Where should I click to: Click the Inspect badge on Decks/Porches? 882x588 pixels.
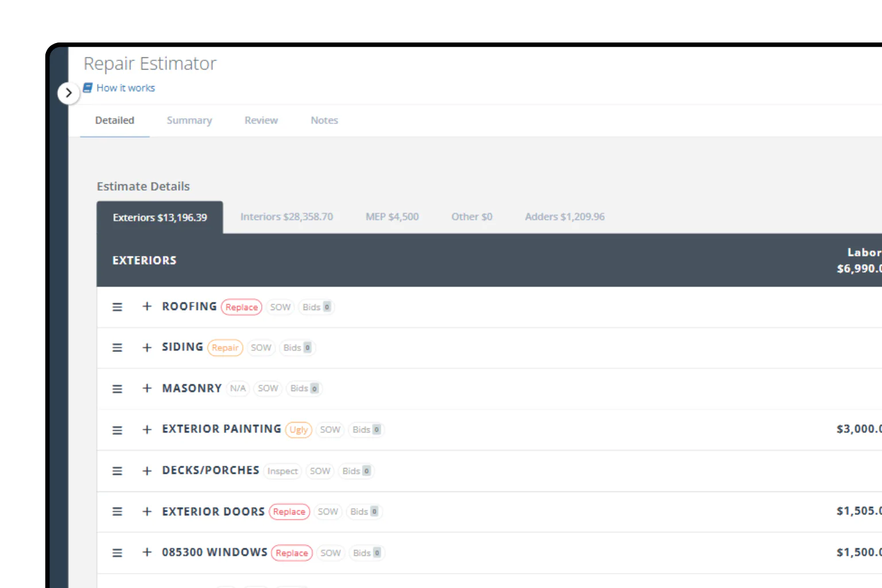(283, 471)
